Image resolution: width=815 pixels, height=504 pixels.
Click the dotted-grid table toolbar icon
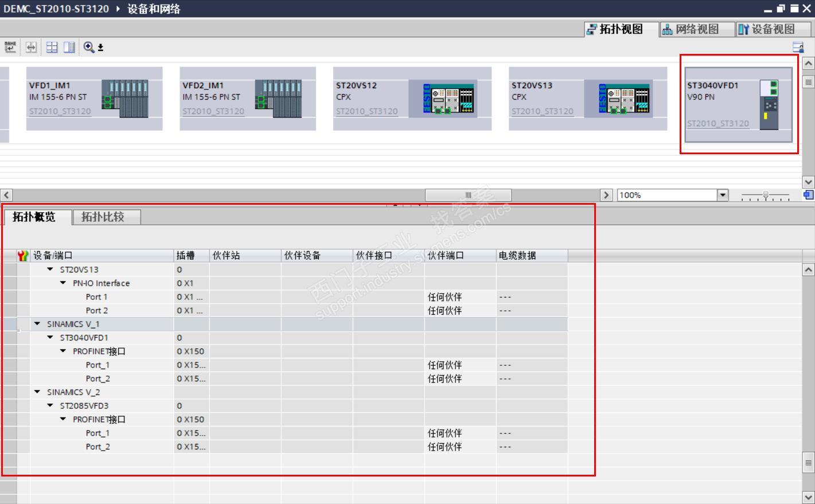[x=52, y=47]
